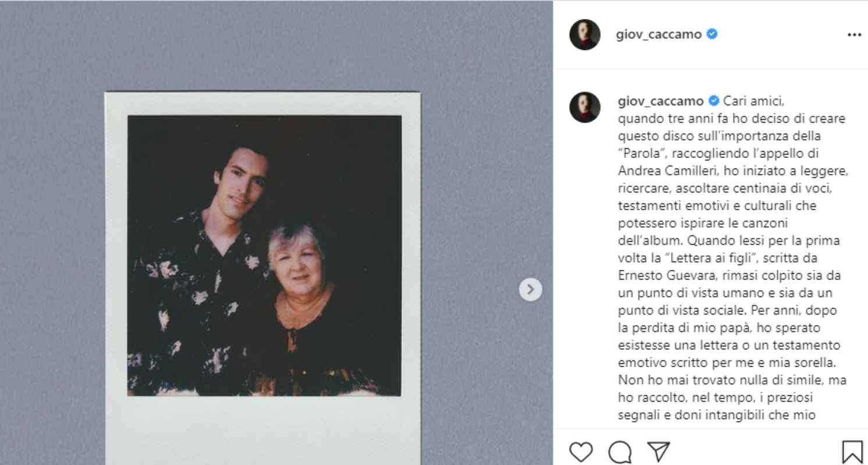
Task: Open giov_caccamo username in caption
Action: tap(660, 101)
